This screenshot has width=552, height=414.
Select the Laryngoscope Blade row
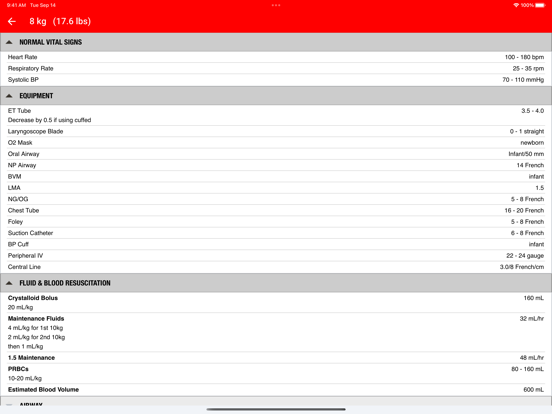(276, 131)
